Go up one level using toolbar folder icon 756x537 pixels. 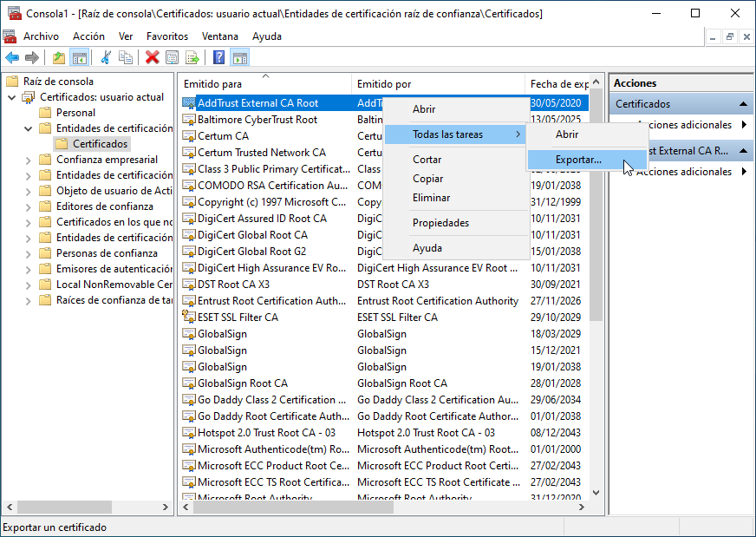(59, 58)
